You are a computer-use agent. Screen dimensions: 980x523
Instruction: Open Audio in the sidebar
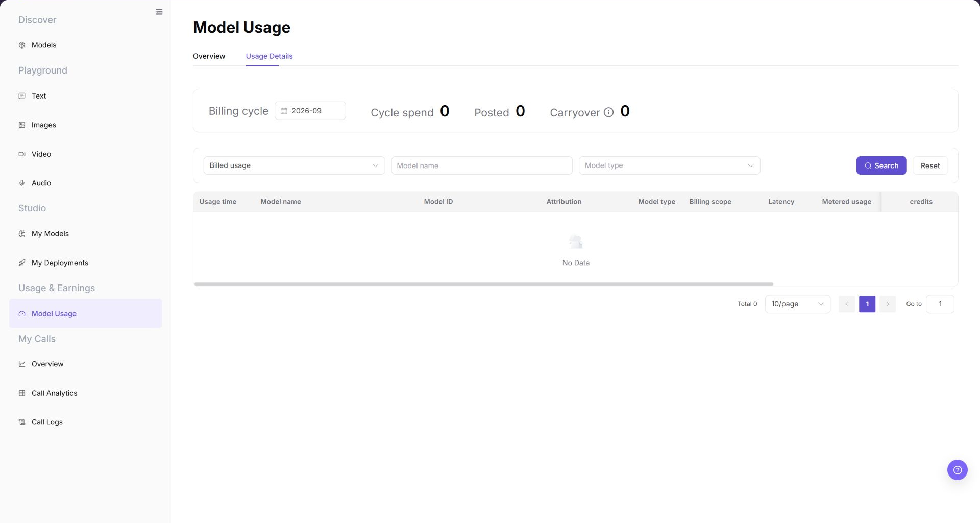coord(85,183)
